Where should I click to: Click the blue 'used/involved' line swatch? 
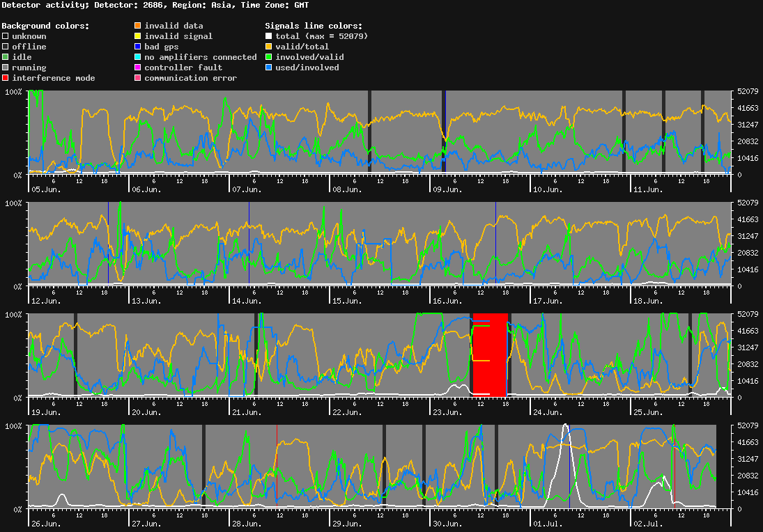[268, 68]
